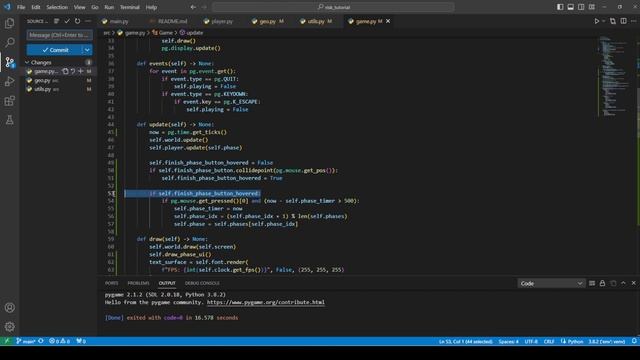Image resolution: width=640 pixels, height=360 pixels.
Task: Open the customize layout control
Action: (x=592, y=7)
